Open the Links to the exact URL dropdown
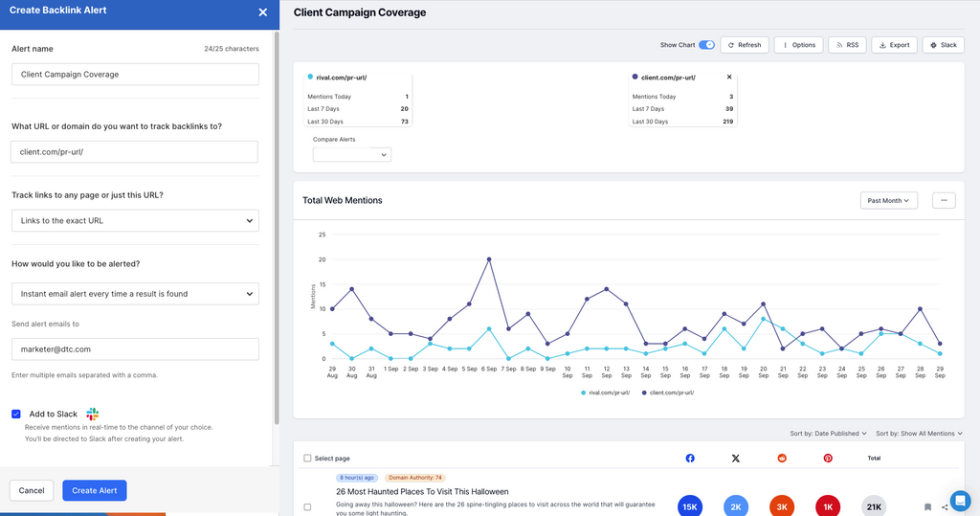 tap(135, 221)
